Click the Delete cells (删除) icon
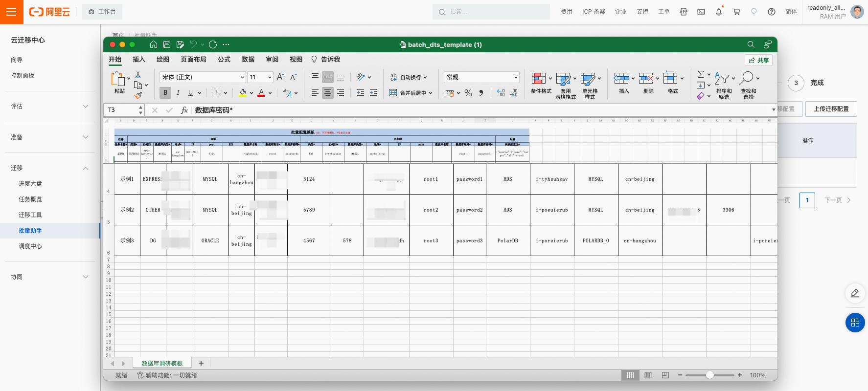Image resolution: width=868 pixels, height=391 pixels. (646, 78)
